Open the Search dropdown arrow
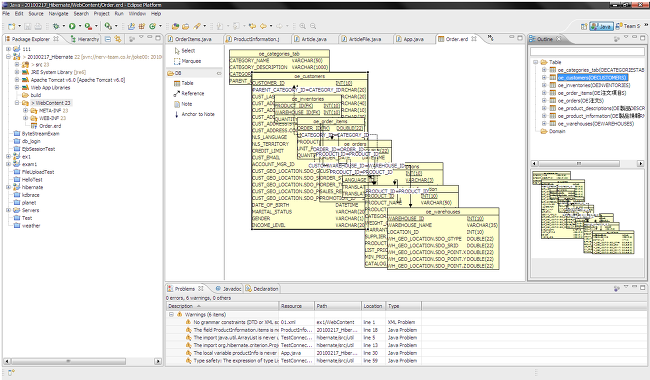 pos(205,26)
